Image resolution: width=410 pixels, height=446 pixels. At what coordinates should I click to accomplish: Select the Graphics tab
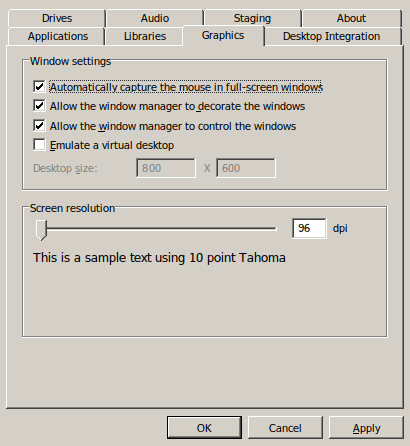pos(223,35)
